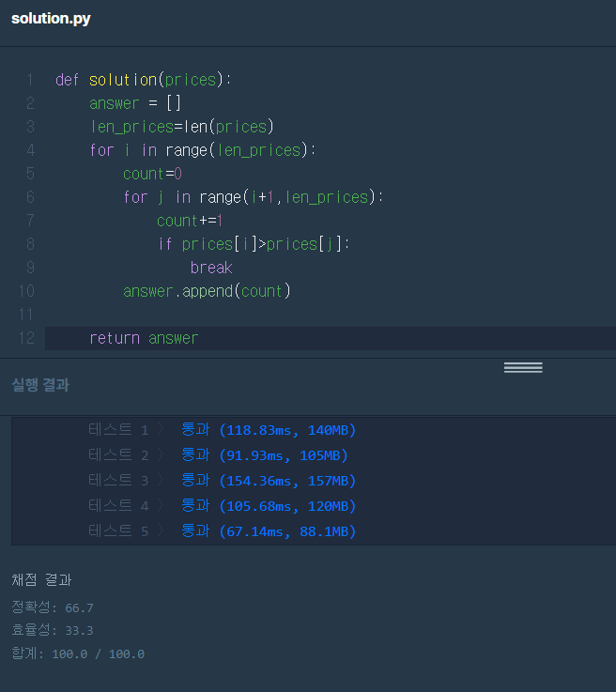Click the 테스트 2 label
The height and width of the screenshot is (692, 616).
coord(118,455)
